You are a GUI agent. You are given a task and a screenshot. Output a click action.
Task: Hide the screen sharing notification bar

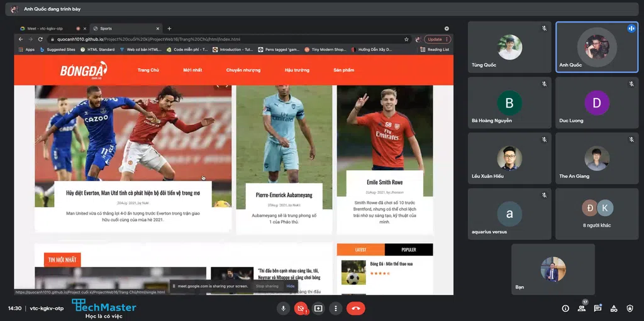coord(291,286)
